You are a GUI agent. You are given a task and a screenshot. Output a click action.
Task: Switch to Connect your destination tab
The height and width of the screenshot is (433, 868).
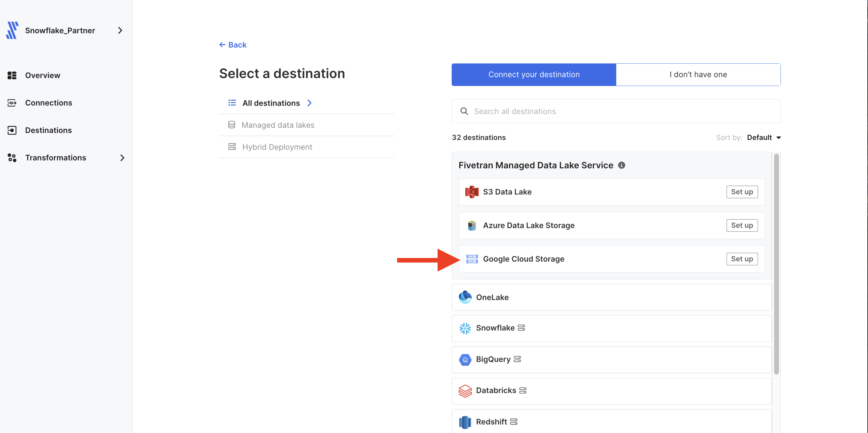coord(534,74)
